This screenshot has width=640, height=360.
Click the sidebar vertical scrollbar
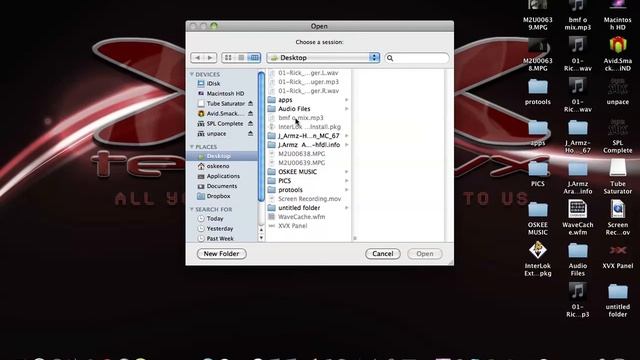(x=261, y=136)
